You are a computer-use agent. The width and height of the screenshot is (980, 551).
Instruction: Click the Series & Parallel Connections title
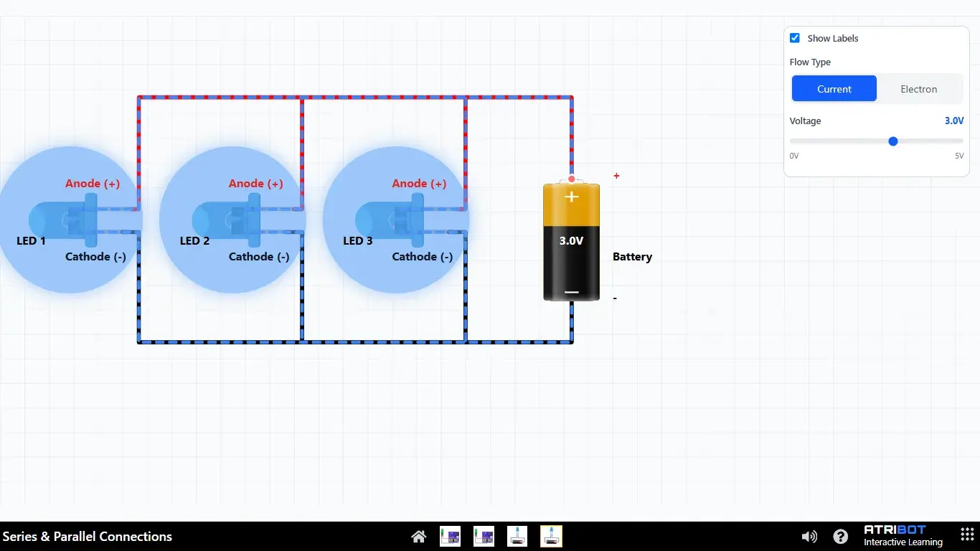[x=88, y=537]
